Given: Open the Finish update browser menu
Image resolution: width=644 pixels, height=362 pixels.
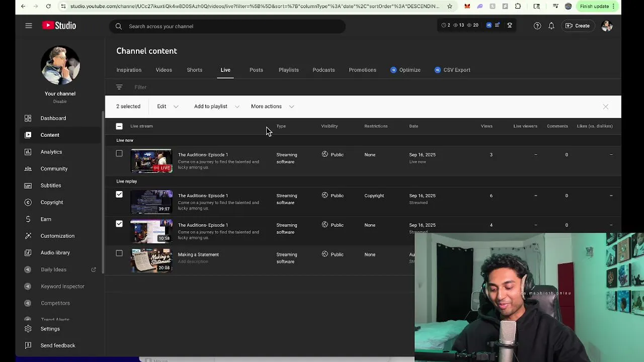Looking at the screenshot, I should [x=598, y=6].
